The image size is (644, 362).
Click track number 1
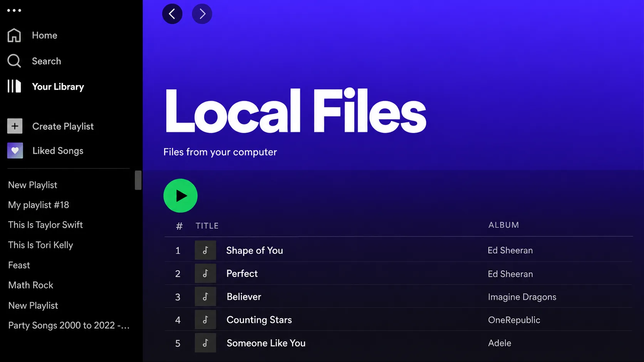coord(178,251)
